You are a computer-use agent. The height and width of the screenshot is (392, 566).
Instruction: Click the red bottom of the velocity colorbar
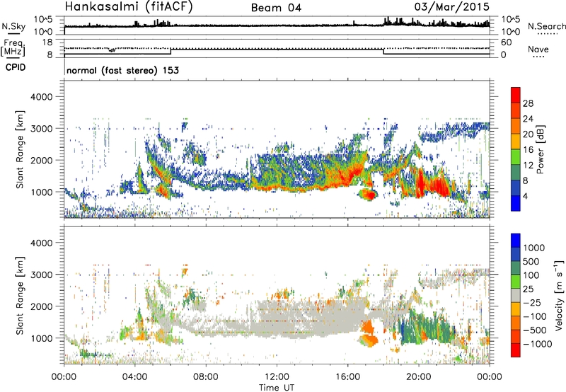coord(516,350)
